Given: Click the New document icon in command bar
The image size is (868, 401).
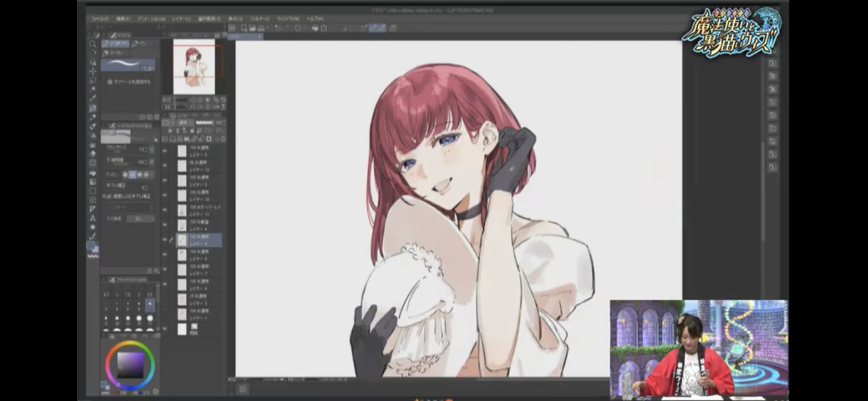Looking at the screenshot, I should point(244,28).
